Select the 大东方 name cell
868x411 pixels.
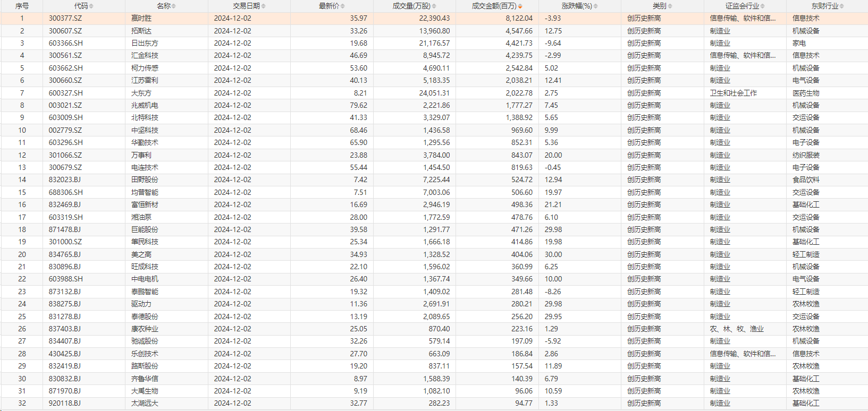pos(141,93)
